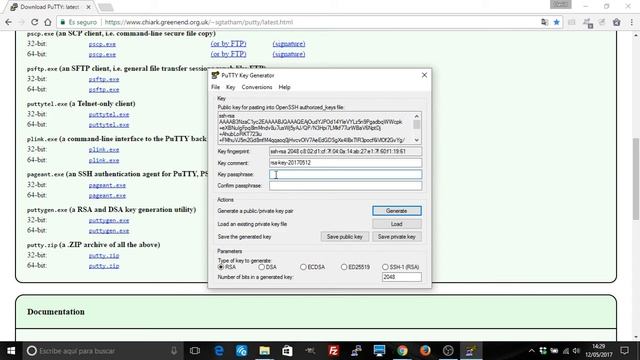The image size is (640, 360).
Task: Click the browser address bar URL
Action: click(x=199, y=22)
